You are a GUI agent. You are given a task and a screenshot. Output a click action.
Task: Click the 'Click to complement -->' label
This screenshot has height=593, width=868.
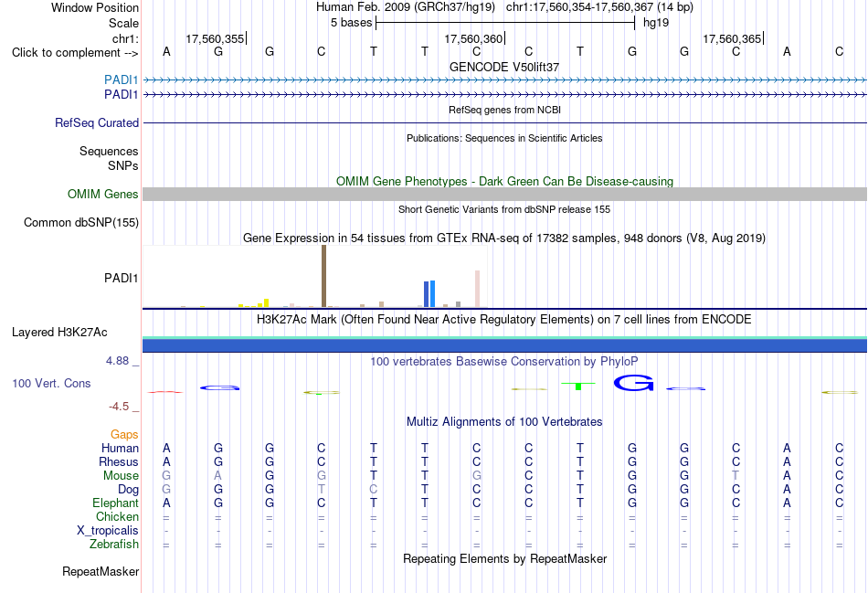click(x=75, y=53)
